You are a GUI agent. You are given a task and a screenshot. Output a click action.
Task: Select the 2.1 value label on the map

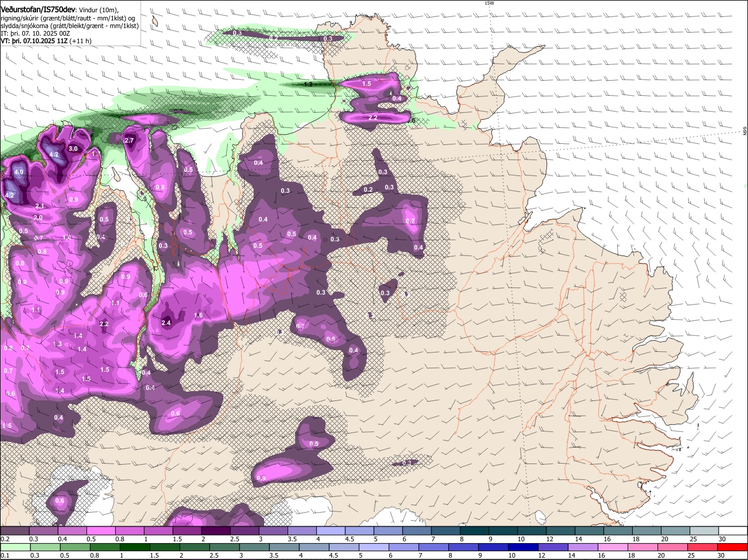pos(40,206)
